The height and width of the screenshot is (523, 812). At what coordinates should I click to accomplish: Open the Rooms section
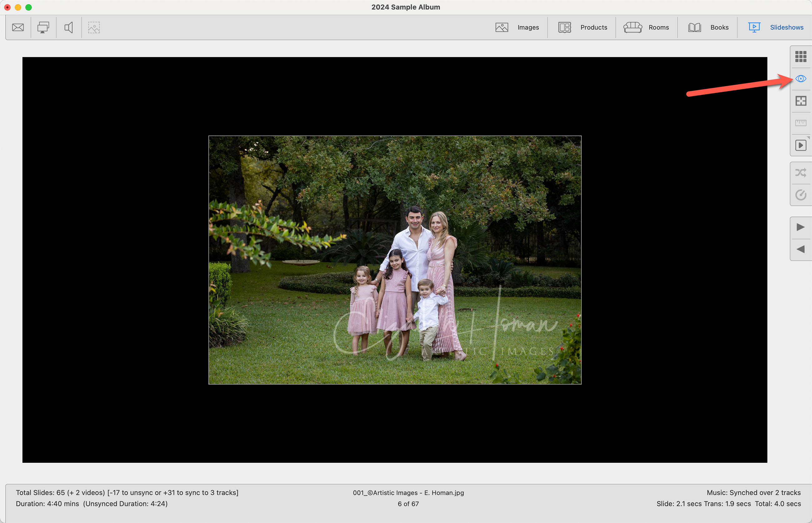tap(646, 27)
